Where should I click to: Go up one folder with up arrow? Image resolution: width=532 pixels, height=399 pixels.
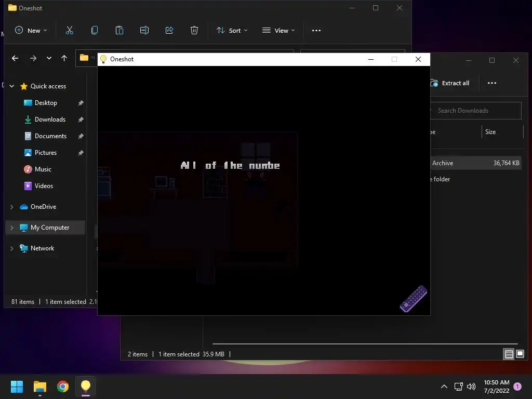click(64, 58)
